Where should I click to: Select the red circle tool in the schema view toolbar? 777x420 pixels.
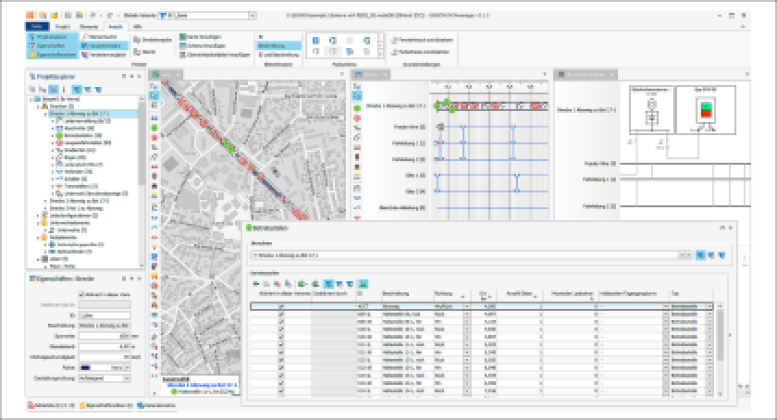point(357,118)
